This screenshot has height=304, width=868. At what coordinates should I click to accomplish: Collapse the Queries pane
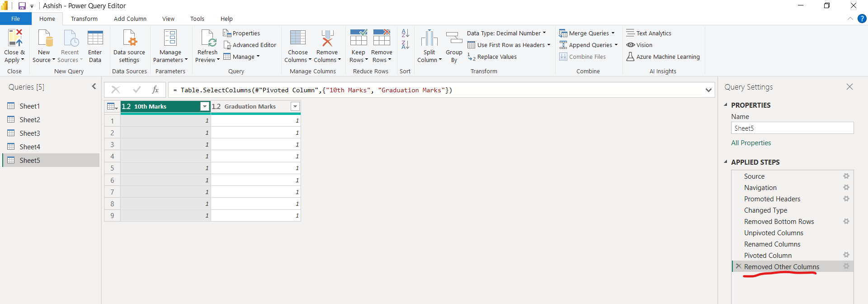click(94, 86)
